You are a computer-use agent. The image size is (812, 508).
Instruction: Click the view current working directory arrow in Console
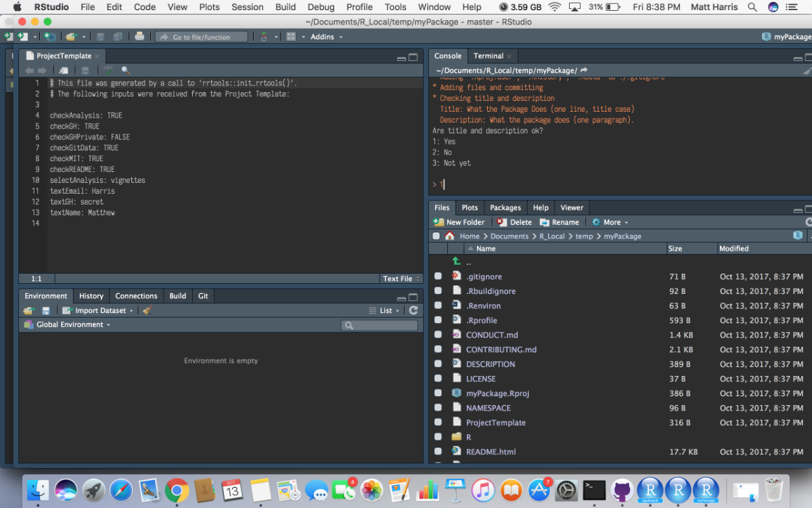(584, 70)
